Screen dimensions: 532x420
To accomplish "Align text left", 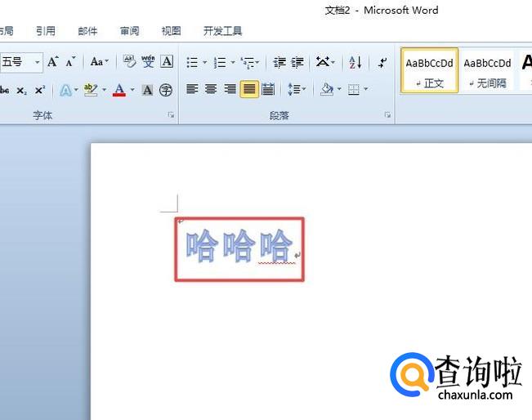I will (x=192, y=89).
